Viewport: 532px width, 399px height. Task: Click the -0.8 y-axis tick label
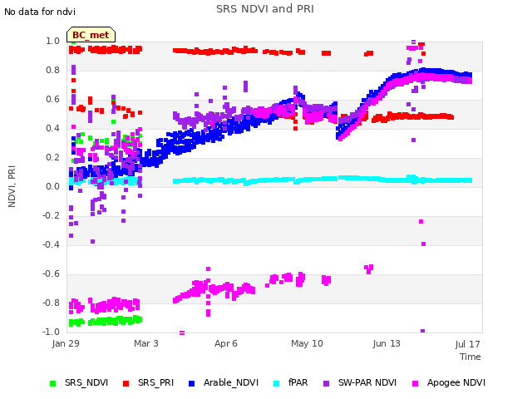(x=51, y=303)
